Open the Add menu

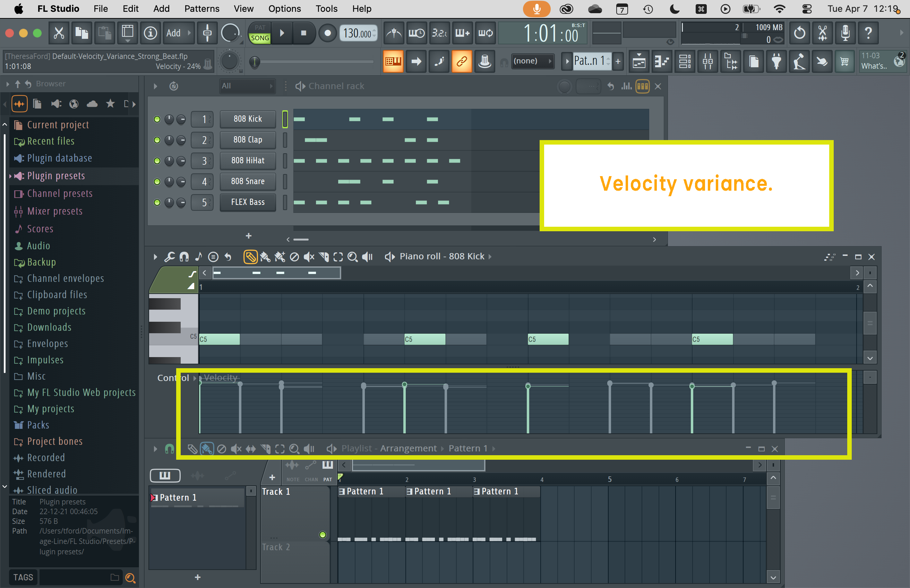[x=161, y=9]
